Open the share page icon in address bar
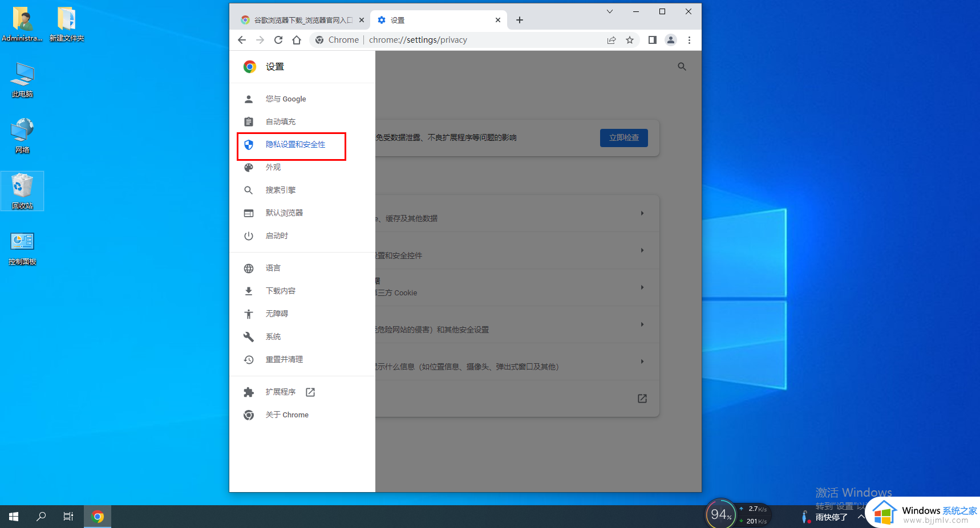This screenshot has width=980, height=528. point(612,40)
